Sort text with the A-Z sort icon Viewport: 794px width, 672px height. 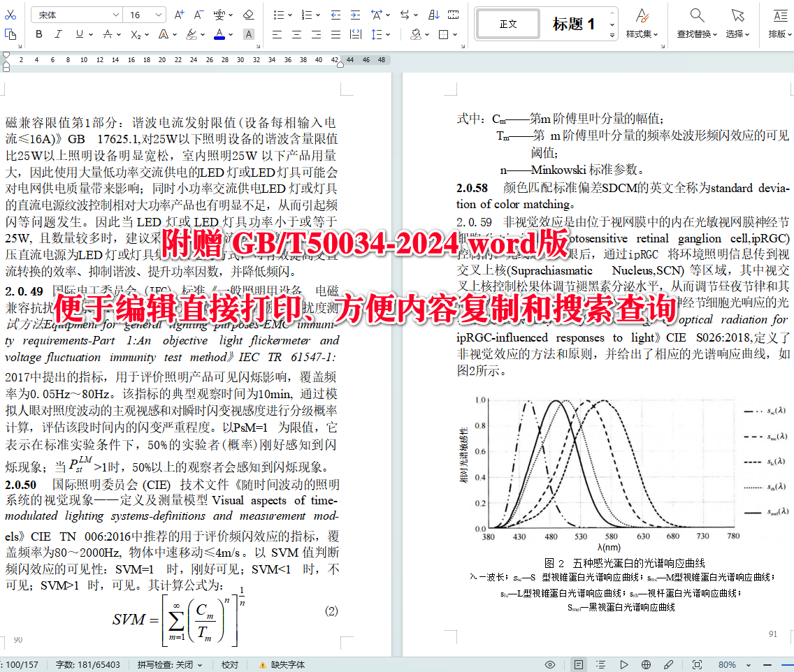click(434, 15)
